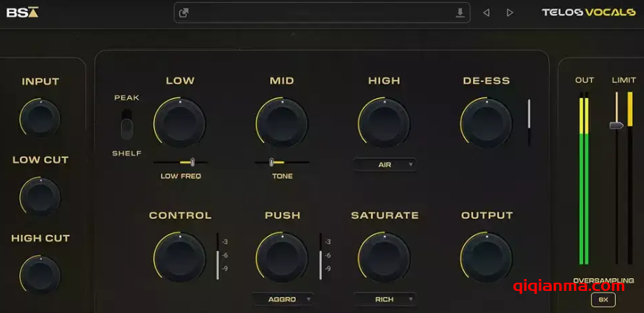Select the SHELF label
This screenshot has width=644, height=313.
pos(127,154)
